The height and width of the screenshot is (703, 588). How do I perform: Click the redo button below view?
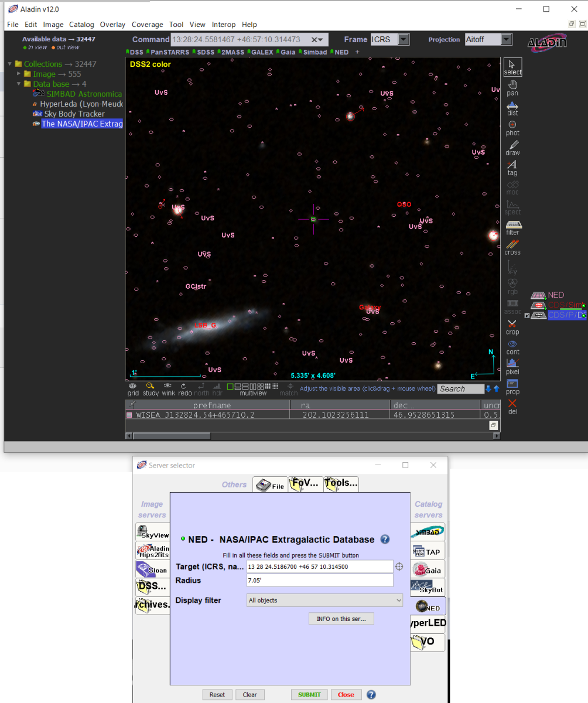pyautogui.click(x=184, y=389)
